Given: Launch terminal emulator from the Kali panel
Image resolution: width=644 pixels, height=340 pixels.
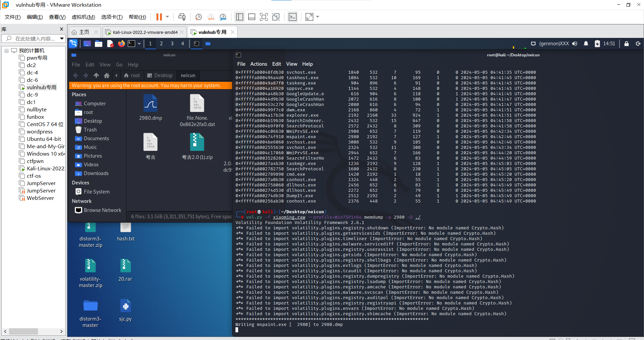Looking at the screenshot, I should pos(131,44).
